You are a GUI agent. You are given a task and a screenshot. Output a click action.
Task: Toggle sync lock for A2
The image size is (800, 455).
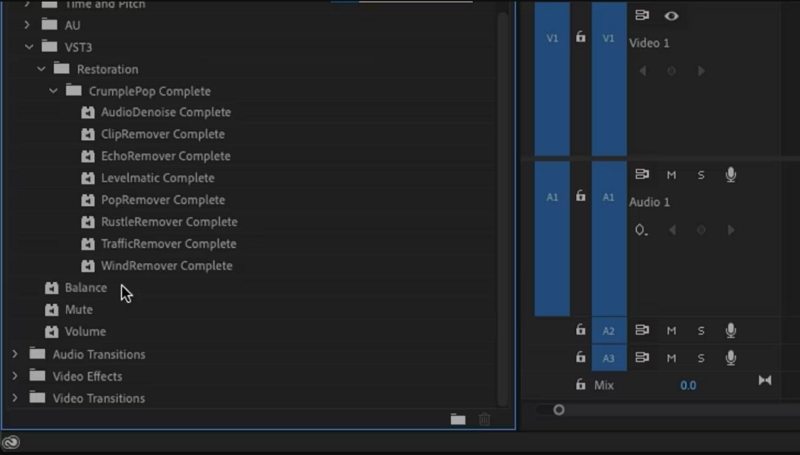tap(642, 330)
